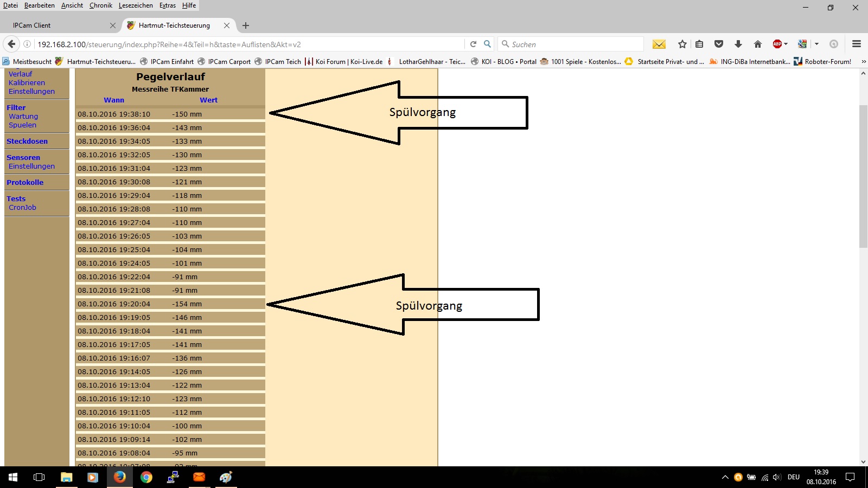Open the Pocket save icon

pos(719,44)
